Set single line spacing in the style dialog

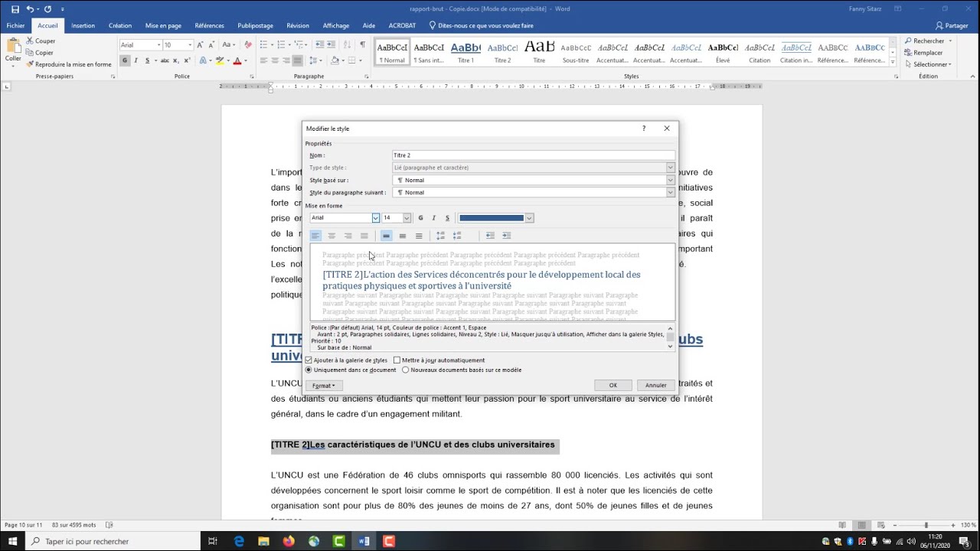point(386,236)
